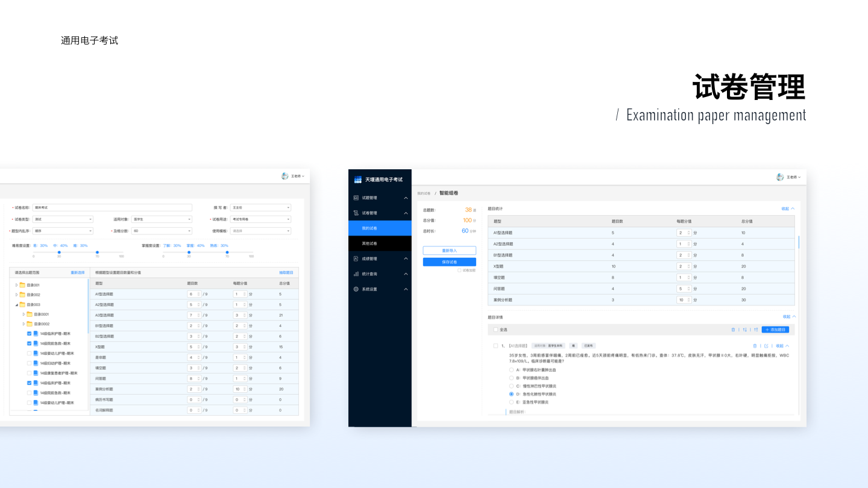This screenshot has height=488, width=868.
Task: Collapse the 试卷管理 sidebar chevron
Action: point(406,213)
